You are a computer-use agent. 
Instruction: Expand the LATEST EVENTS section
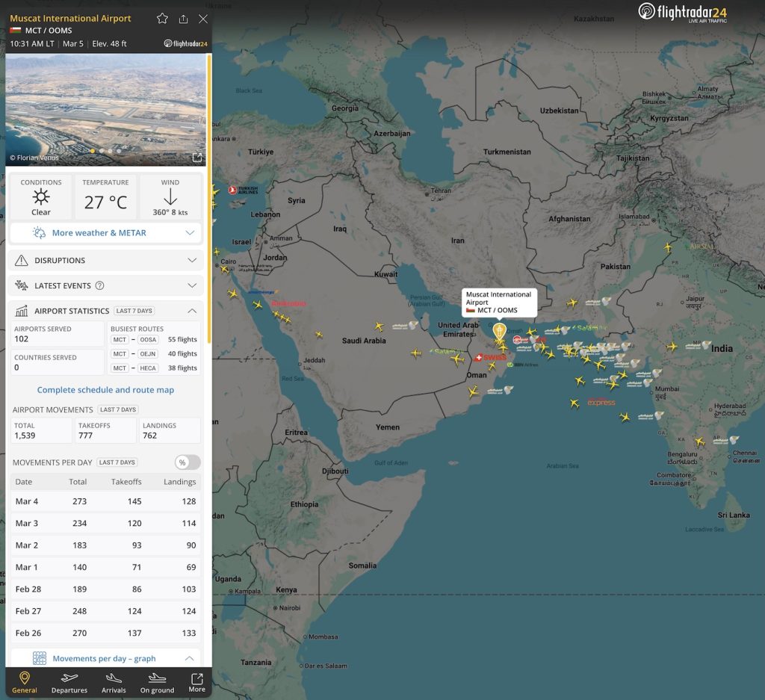click(105, 285)
